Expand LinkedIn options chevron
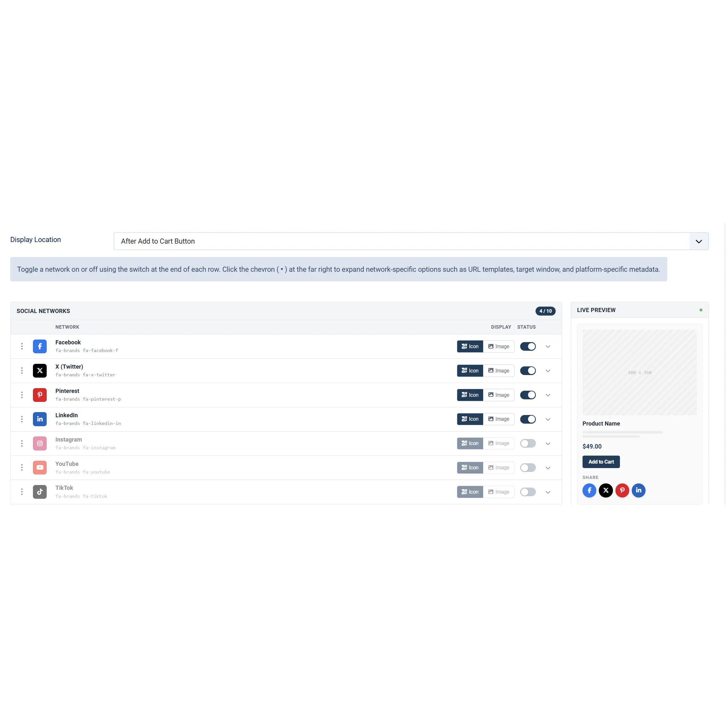Screen dimensions: 728x728 point(548,419)
